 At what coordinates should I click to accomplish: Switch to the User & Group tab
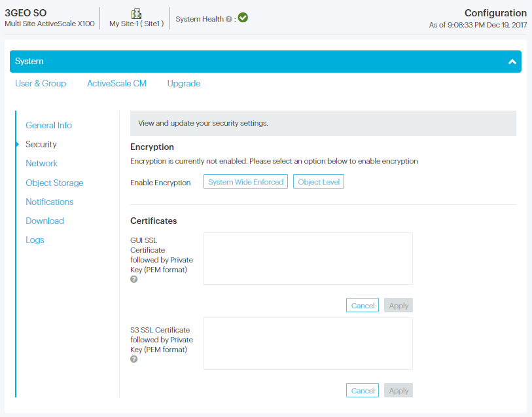41,84
